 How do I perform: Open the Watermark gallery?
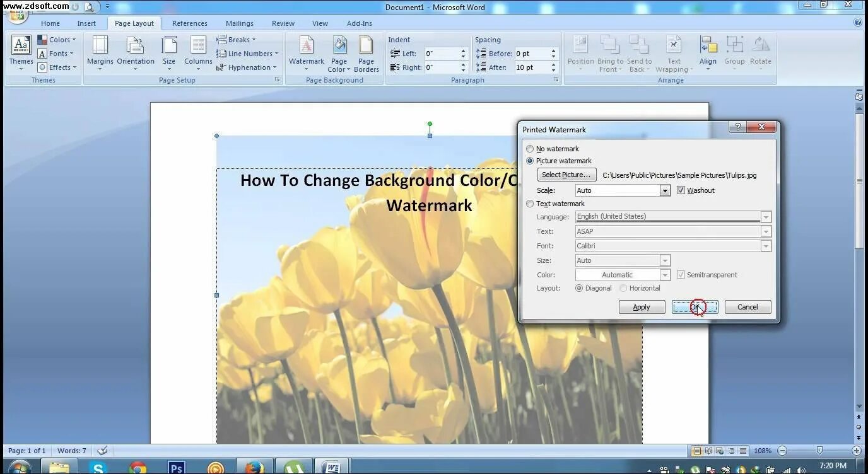tap(307, 53)
